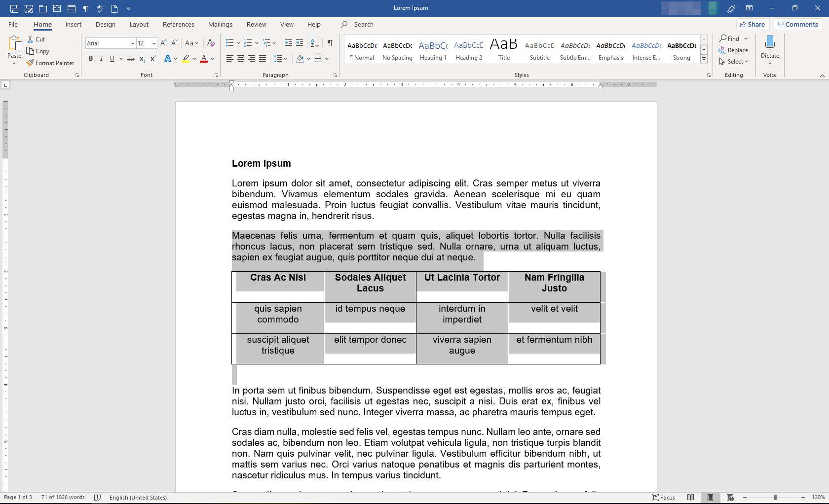
Task: Apply strikethrough formatting
Action: click(131, 59)
